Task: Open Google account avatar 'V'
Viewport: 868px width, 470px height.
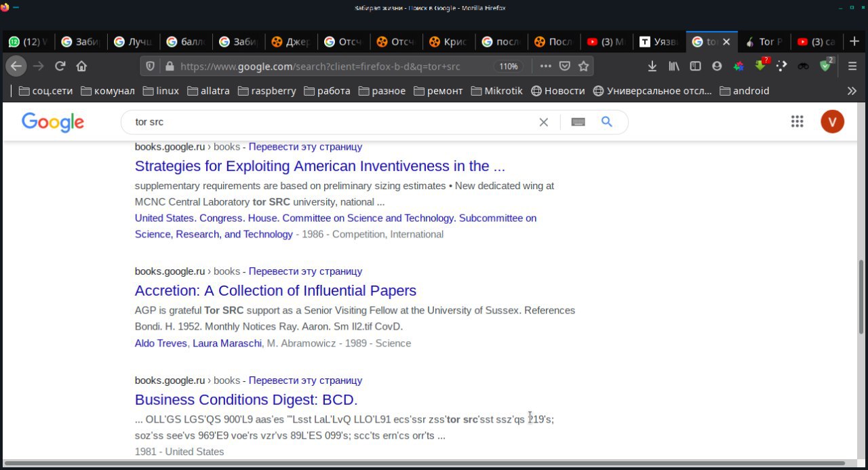Action: [x=832, y=121]
